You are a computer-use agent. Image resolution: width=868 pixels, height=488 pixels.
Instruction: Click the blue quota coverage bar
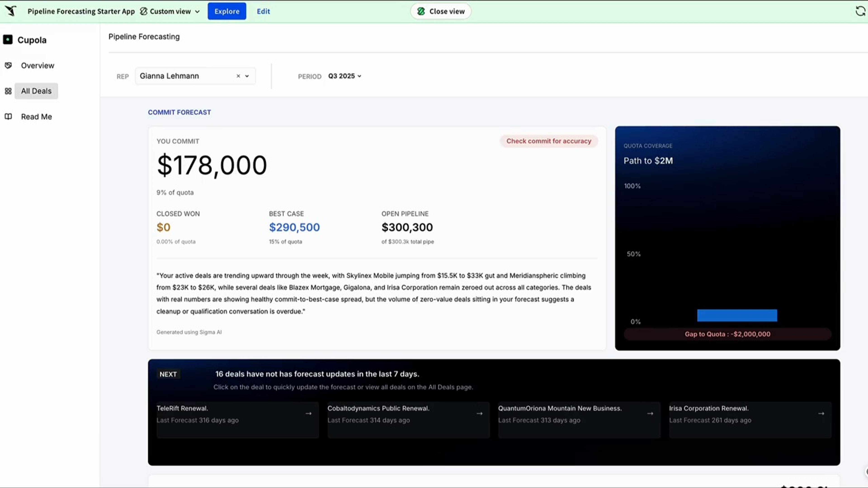(x=737, y=315)
